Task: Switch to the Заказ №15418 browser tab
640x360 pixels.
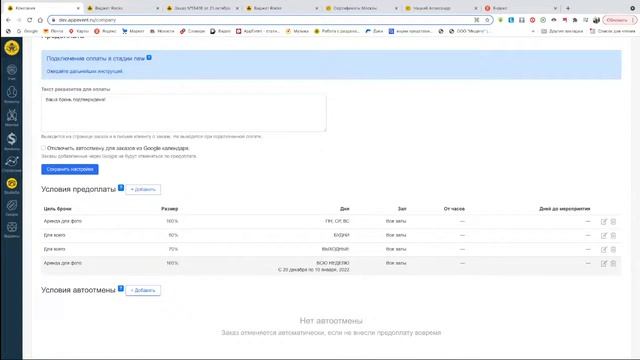Action: click(203, 8)
